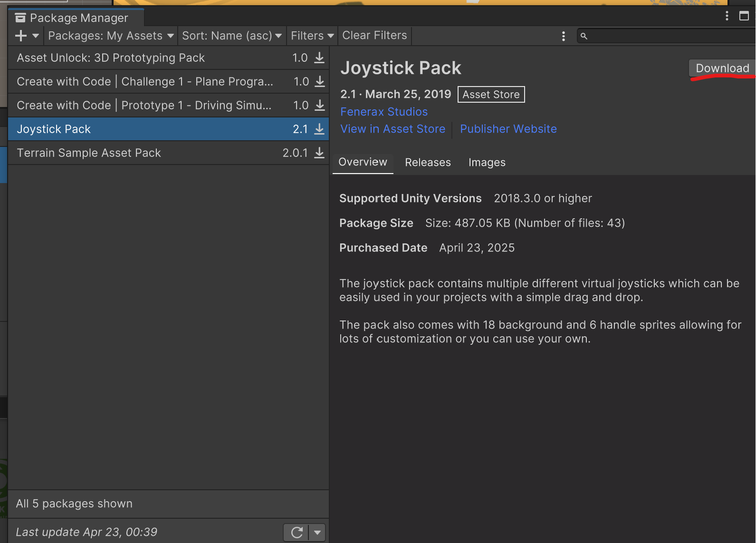Download icon for Asset Unlock: 3D Prototyping Pack
Image resolution: width=756 pixels, height=543 pixels.
(x=320, y=58)
